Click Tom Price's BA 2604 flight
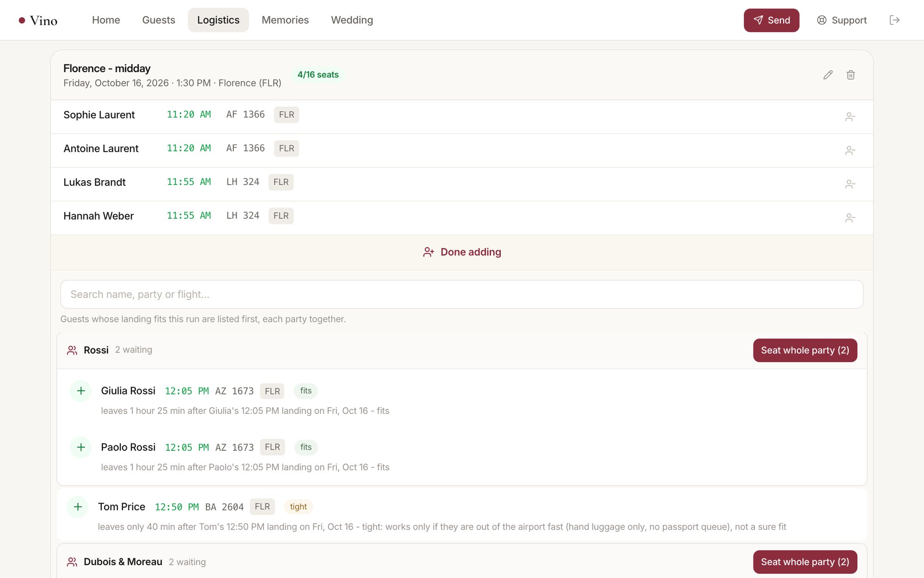 tap(225, 507)
